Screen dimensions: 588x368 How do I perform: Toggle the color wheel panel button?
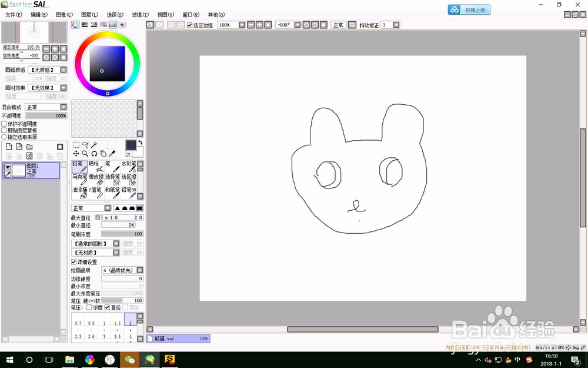tap(76, 25)
